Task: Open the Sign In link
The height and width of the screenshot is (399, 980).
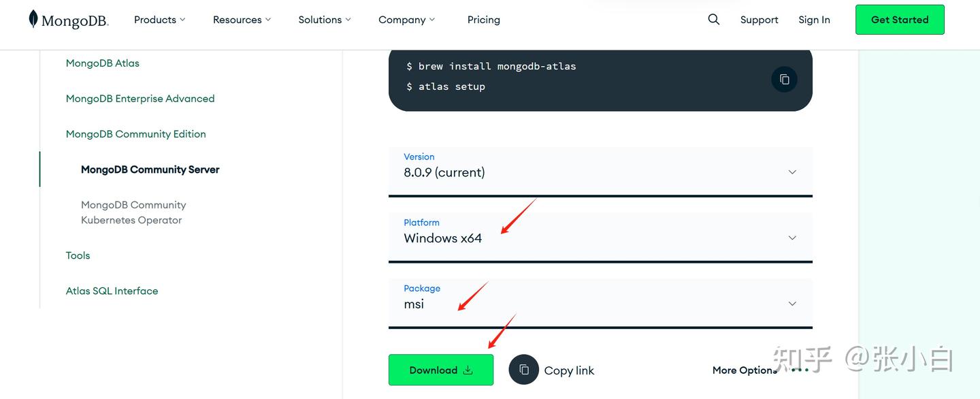Action: 814,20
